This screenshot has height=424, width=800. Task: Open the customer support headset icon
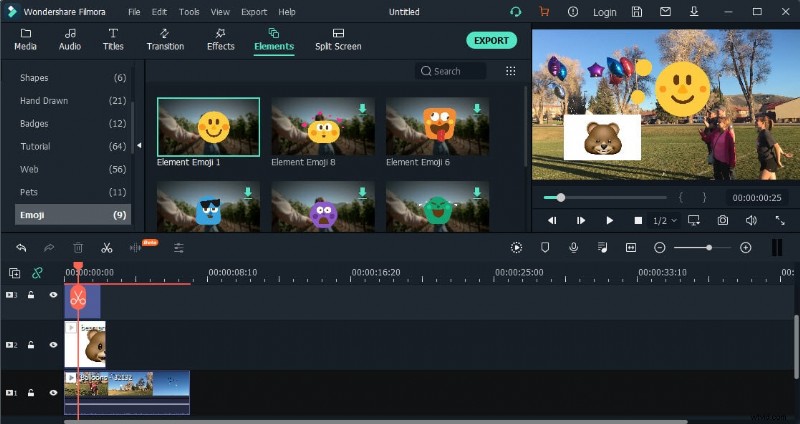516,12
